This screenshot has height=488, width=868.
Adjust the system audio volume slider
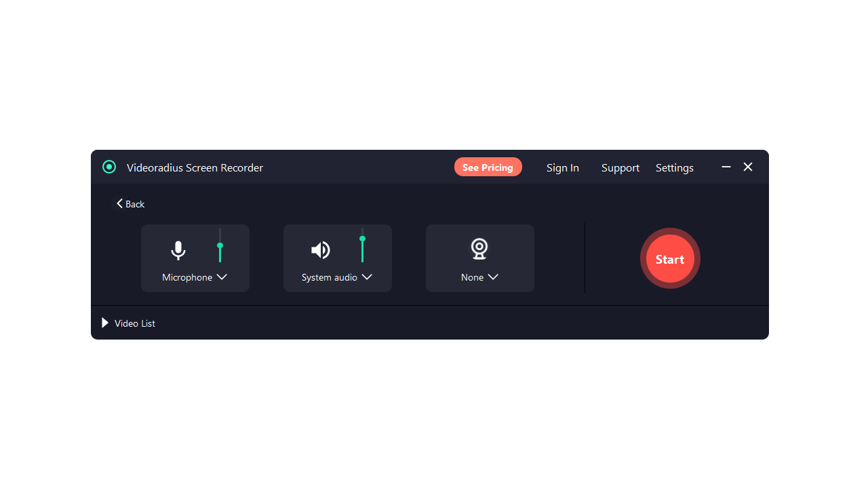pos(362,245)
